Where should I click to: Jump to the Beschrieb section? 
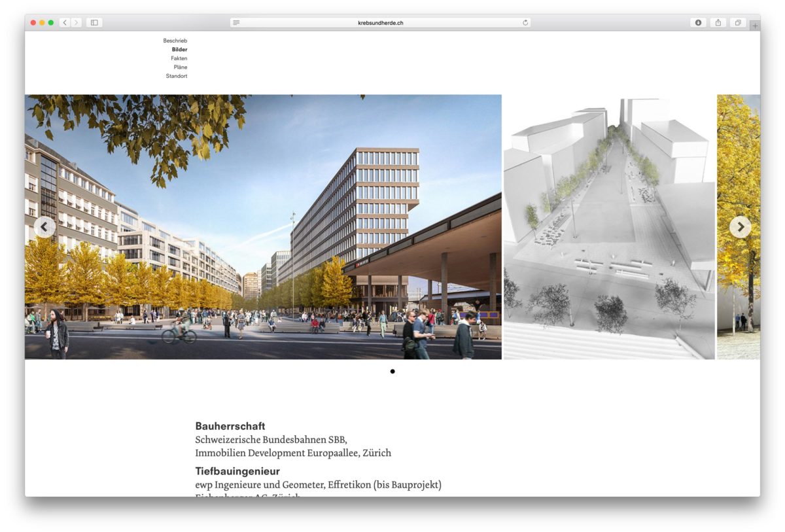pos(175,41)
